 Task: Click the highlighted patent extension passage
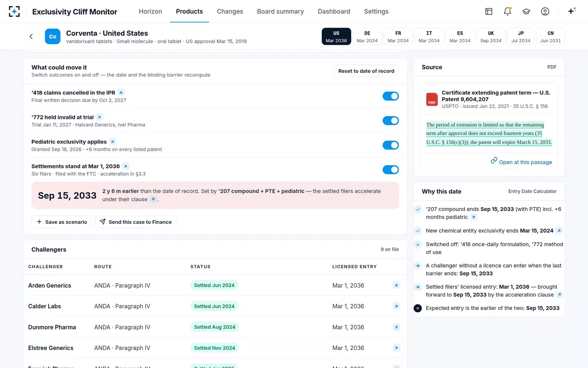tap(489, 134)
